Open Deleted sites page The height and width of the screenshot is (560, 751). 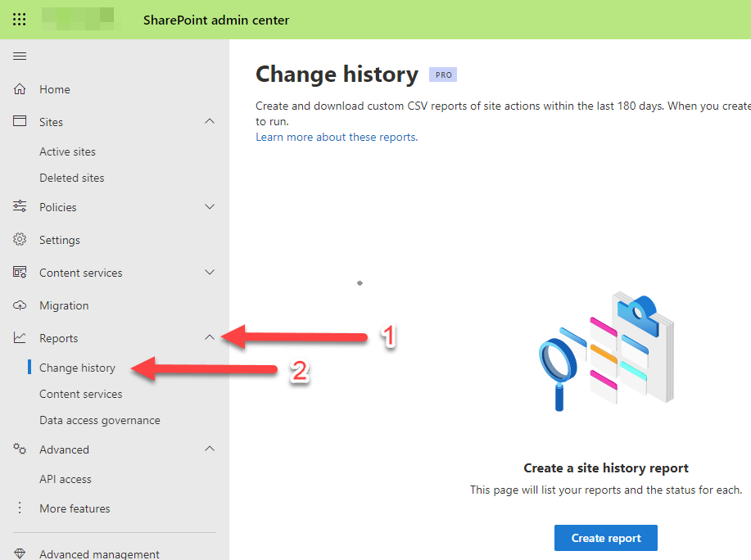(72, 178)
